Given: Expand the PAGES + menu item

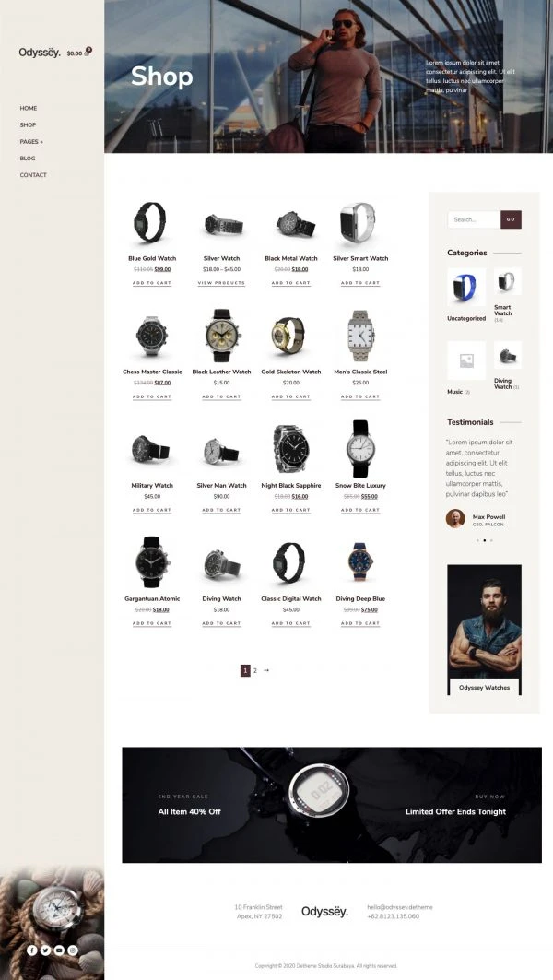Looking at the screenshot, I should (x=31, y=142).
